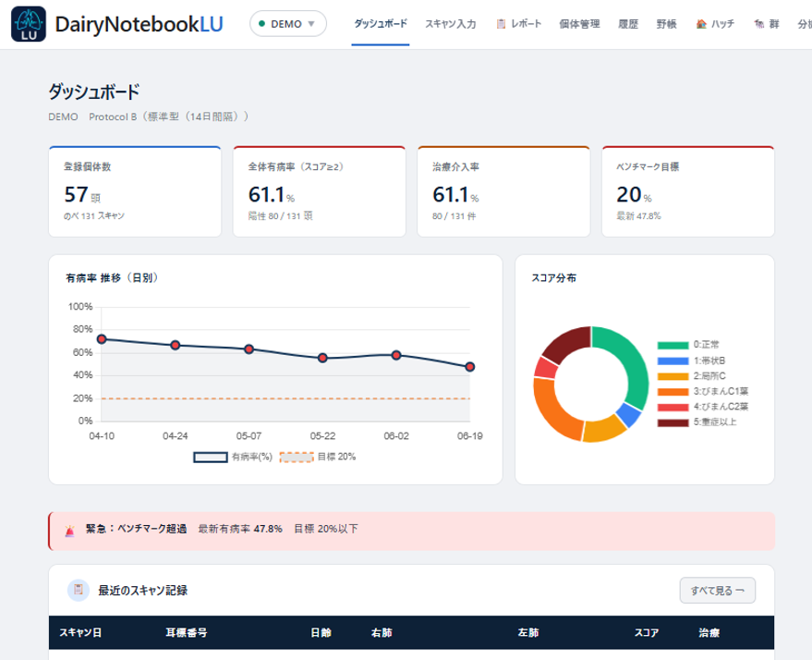Open the スキャン入力 tab

(x=451, y=24)
